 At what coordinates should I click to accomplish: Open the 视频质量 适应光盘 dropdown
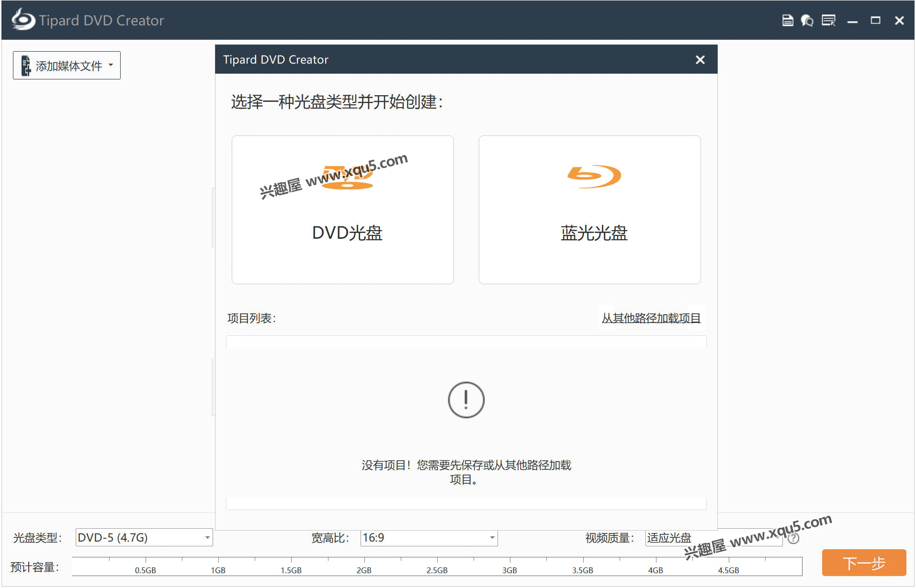[713, 538]
